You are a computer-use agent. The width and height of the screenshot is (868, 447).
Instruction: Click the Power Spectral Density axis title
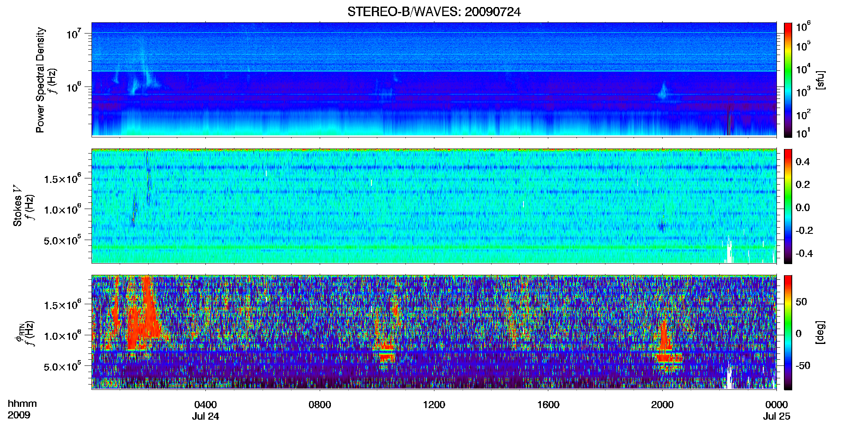point(40,80)
